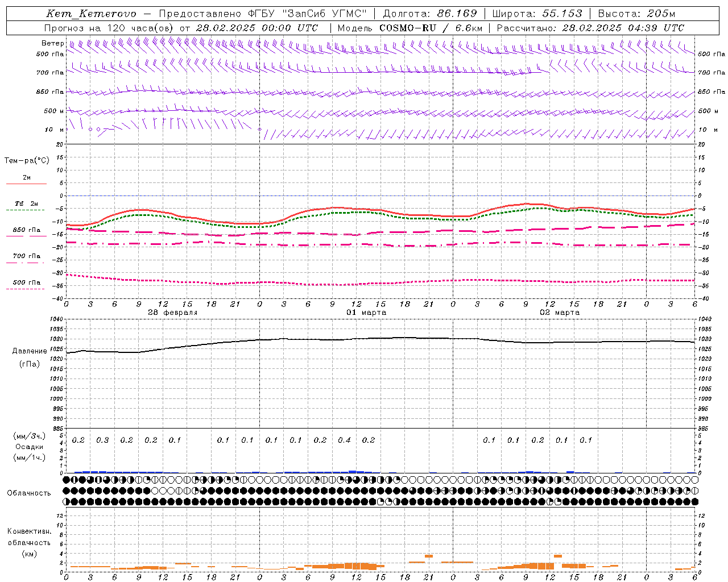
Task: Click the 2м temperature legend entry
Action: 27,177
